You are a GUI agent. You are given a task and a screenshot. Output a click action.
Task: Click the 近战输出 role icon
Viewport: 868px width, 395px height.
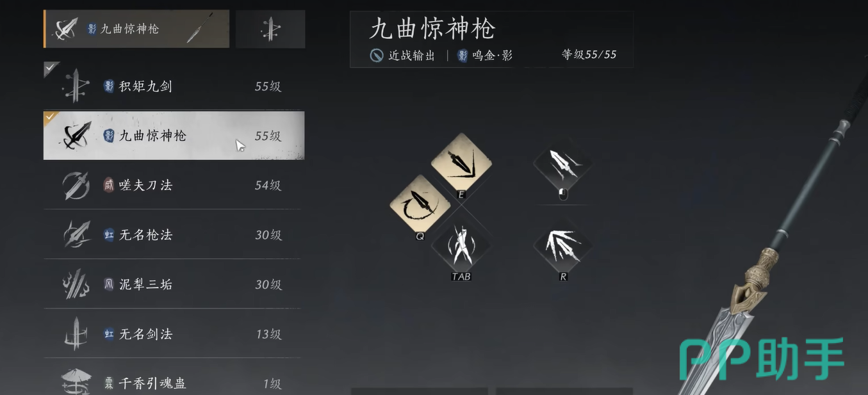[x=377, y=55]
